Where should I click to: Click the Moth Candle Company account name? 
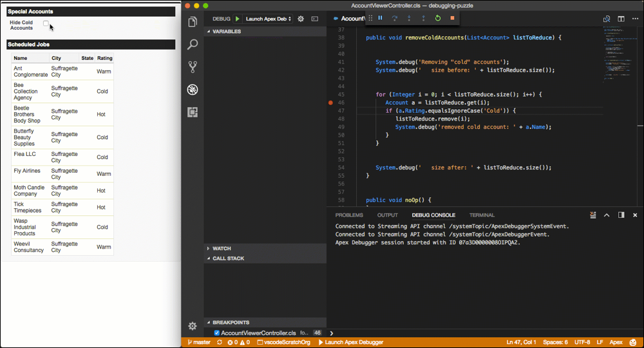click(x=29, y=191)
